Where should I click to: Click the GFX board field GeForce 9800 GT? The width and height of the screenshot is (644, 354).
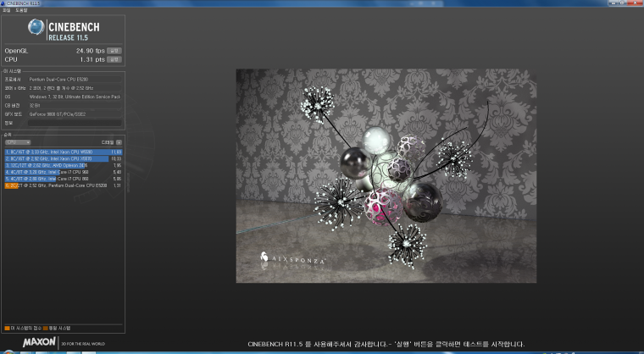coord(75,114)
